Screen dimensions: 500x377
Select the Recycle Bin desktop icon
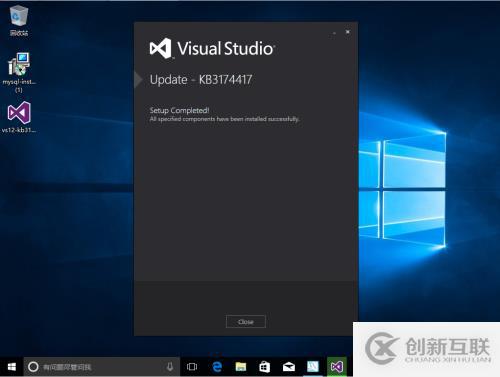click(x=19, y=21)
